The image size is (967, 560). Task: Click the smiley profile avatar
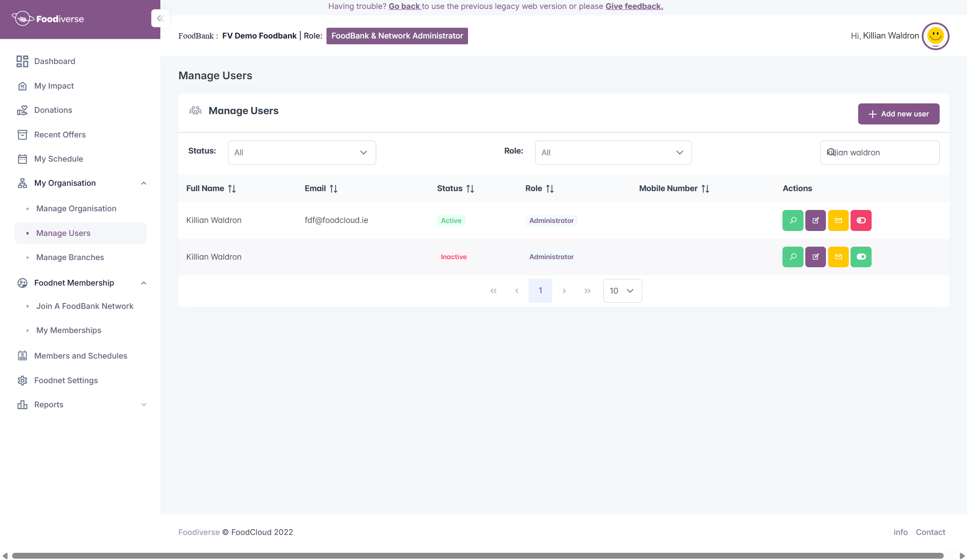coord(935,36)
